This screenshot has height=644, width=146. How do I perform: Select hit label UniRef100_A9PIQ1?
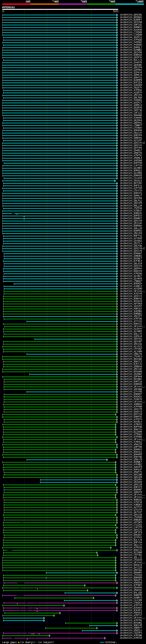pos(131,25)
